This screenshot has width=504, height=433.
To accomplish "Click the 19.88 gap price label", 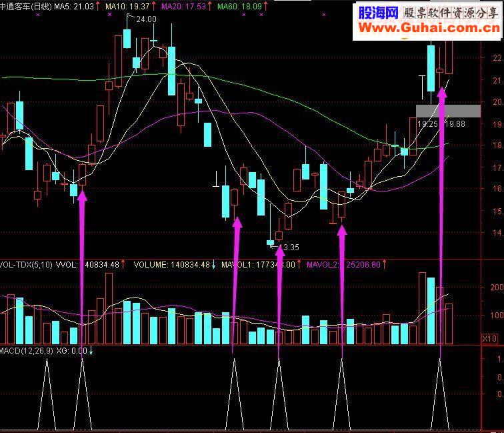I will 455,124.
